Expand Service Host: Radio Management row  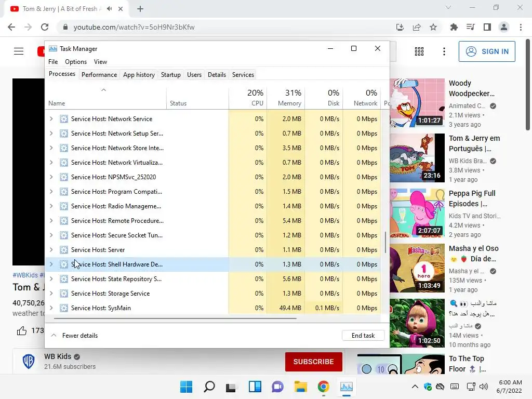51,206
